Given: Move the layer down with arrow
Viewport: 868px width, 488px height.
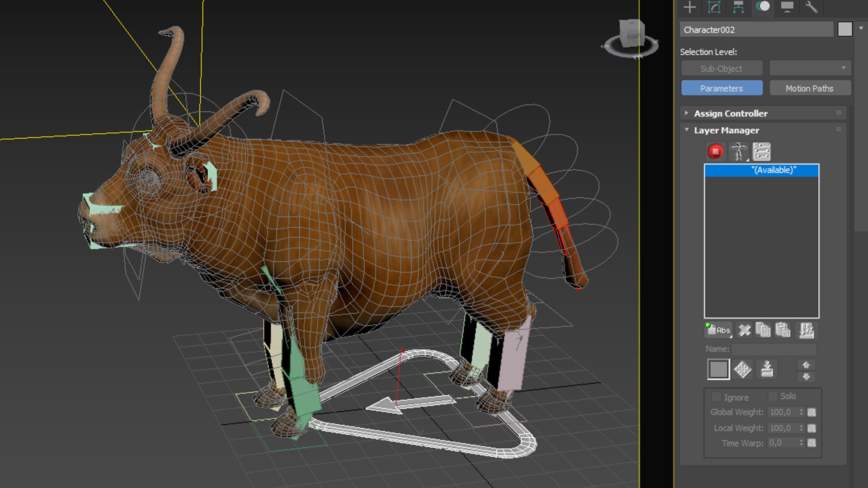Looking at the screenshot, I should click(806, 376).
